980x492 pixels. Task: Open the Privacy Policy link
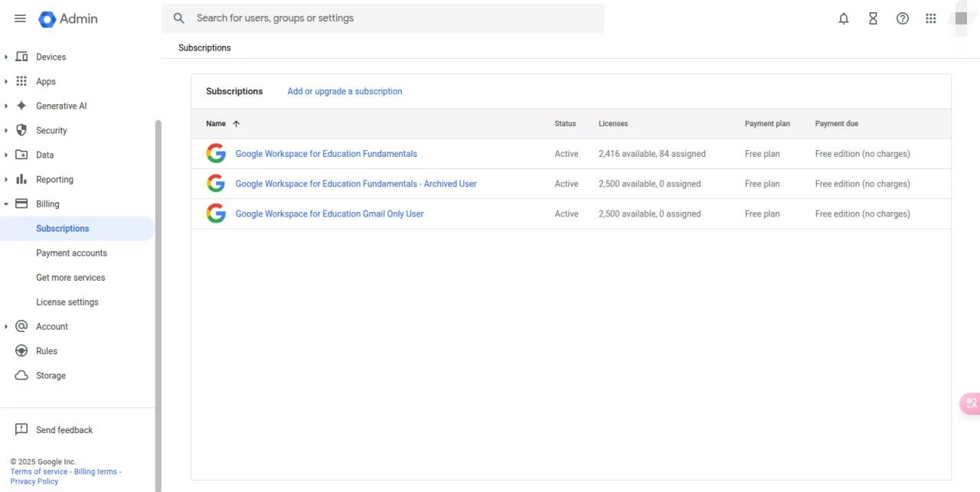click(34, 481)
